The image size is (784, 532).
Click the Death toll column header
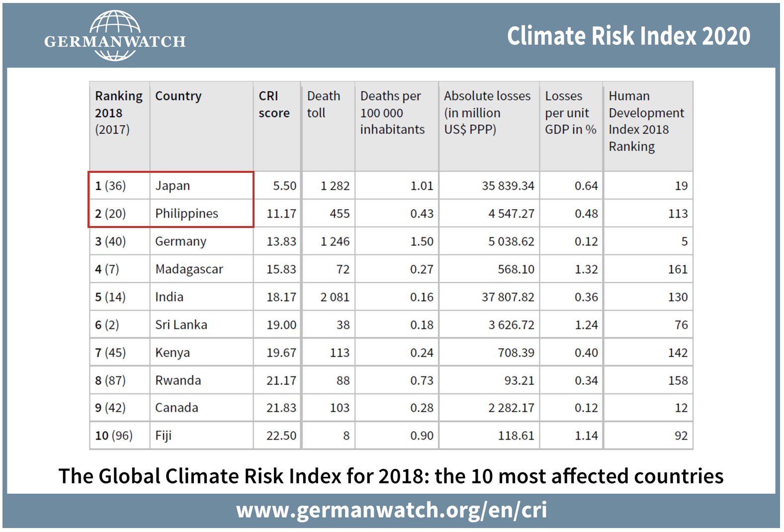(323, 104)
